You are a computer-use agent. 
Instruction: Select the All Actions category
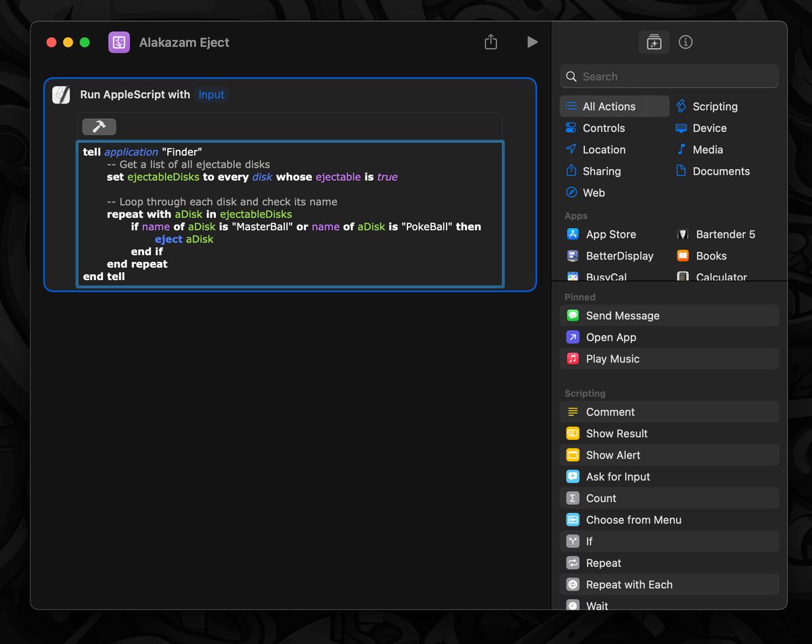click(614, 106)
